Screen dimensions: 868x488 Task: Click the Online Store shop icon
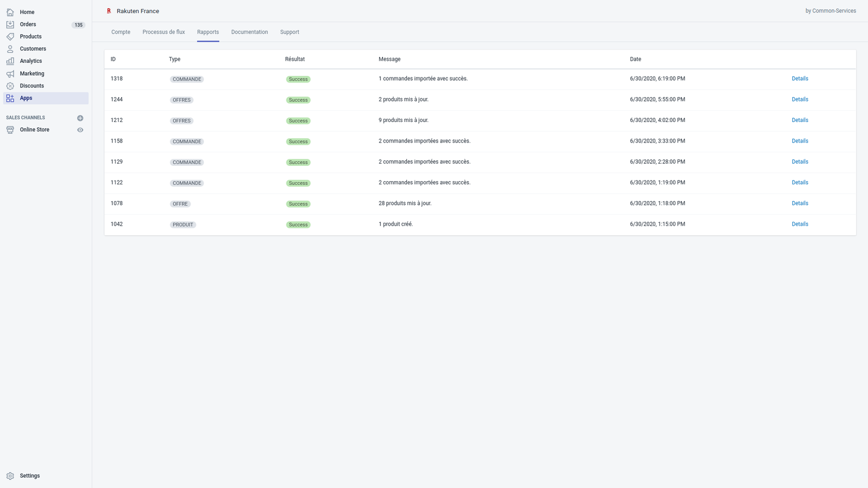click(10, 130)
